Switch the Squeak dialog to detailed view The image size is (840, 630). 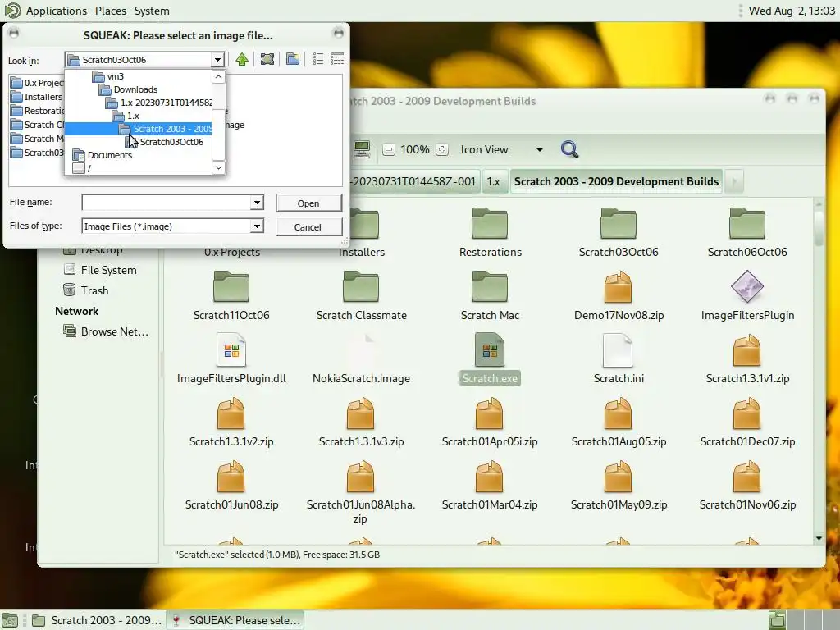[x=337, y=59]
